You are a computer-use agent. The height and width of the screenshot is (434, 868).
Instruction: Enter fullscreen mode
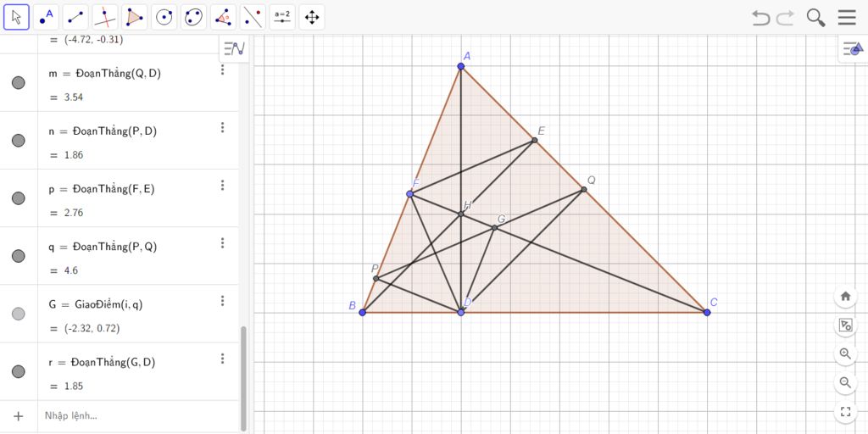(845, 411)
